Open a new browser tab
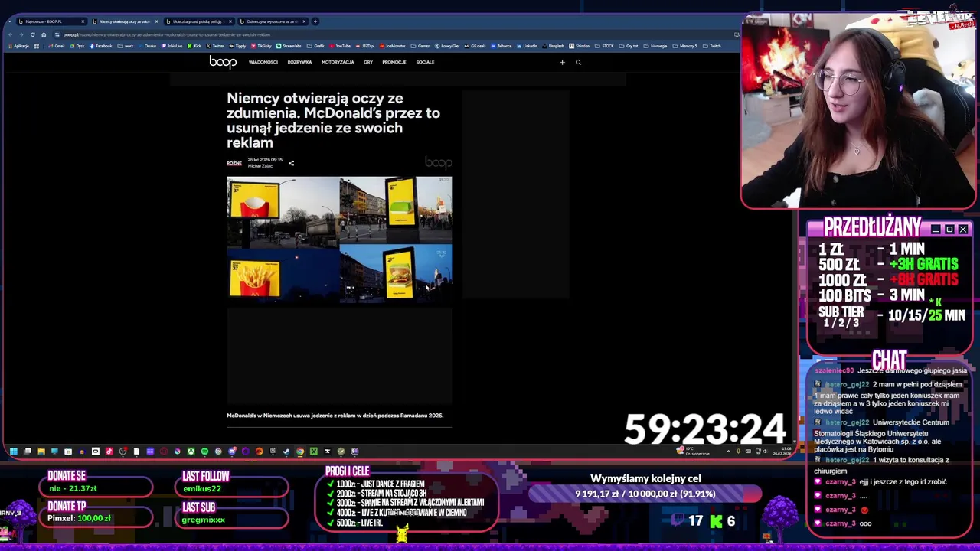980x551 pixels. pyautogui.click(x=315, y=21)
